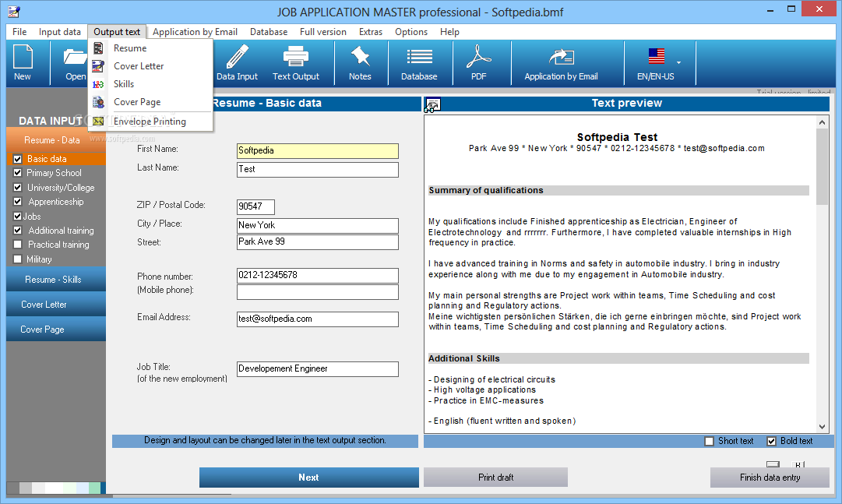Click the Street input field
This screenshot has height=504, width=842.
click(x=317, y=241)
